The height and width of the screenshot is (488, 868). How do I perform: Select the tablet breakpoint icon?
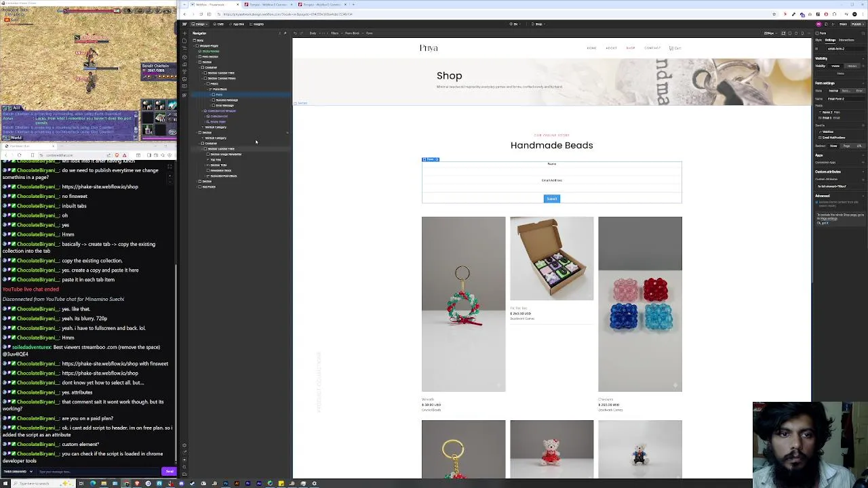pos(789,33)
